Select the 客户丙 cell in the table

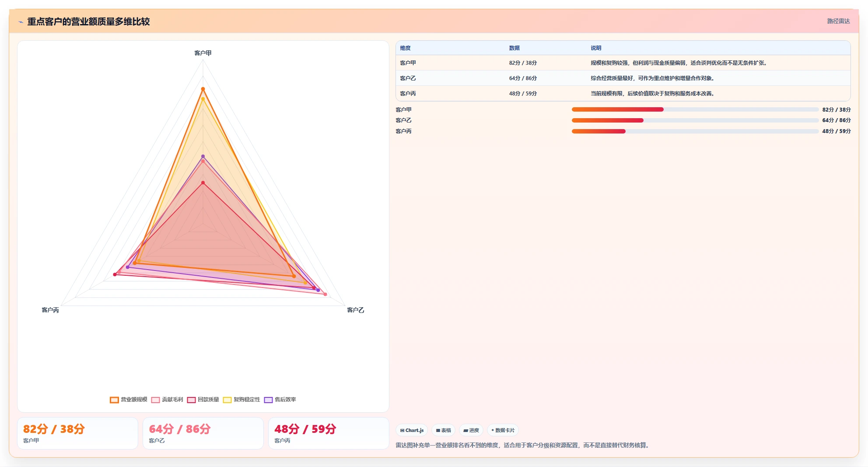click(408, 94)
